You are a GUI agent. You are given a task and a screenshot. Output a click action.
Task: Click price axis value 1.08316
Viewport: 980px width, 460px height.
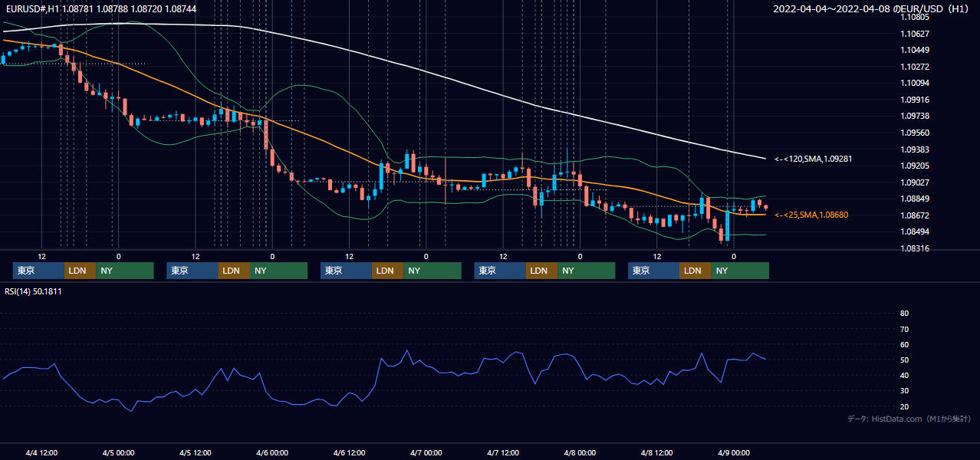[915, 248]
